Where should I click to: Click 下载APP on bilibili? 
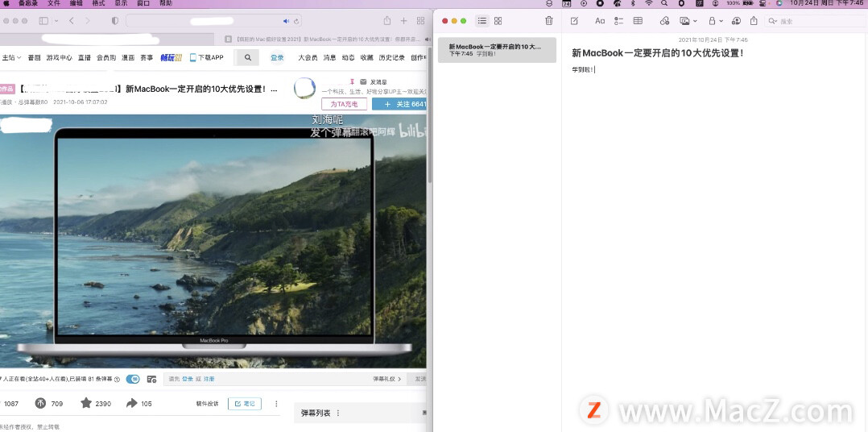click(x=206, y=57)
